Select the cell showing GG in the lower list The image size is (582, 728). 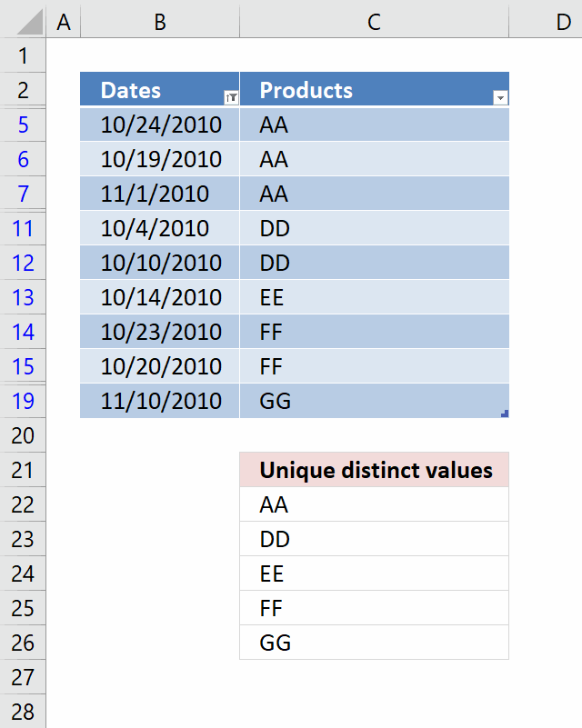[373, 643]
